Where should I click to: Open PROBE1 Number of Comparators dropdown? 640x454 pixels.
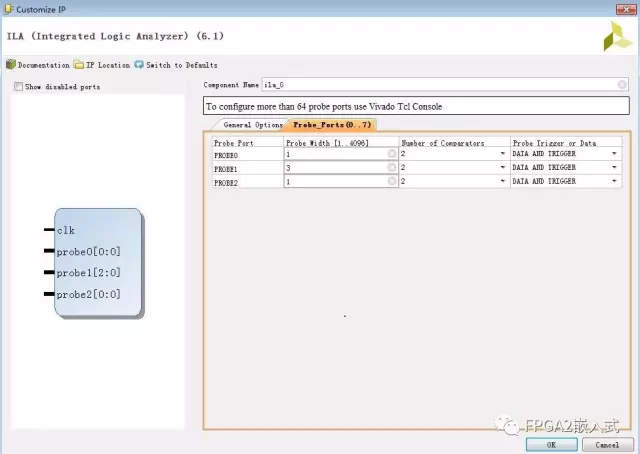[503, 167]
